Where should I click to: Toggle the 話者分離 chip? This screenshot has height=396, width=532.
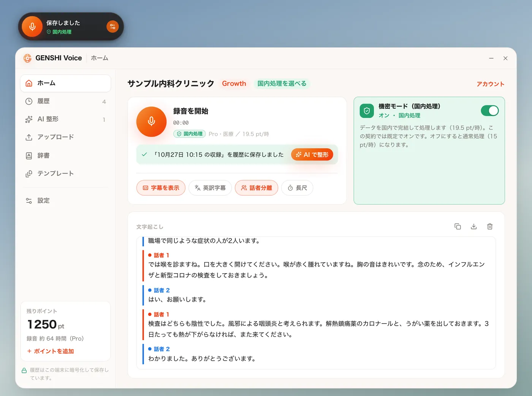[256, 188]
